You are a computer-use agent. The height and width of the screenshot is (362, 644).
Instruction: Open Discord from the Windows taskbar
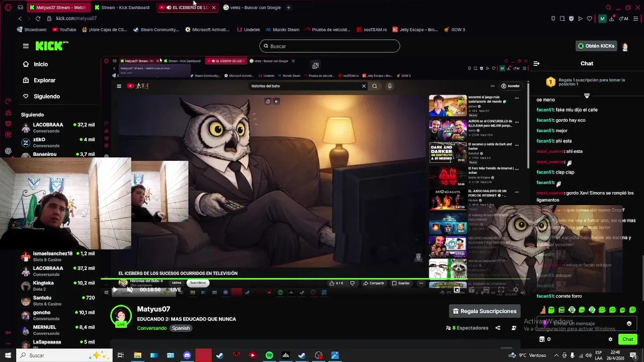[x=187, y=355]
